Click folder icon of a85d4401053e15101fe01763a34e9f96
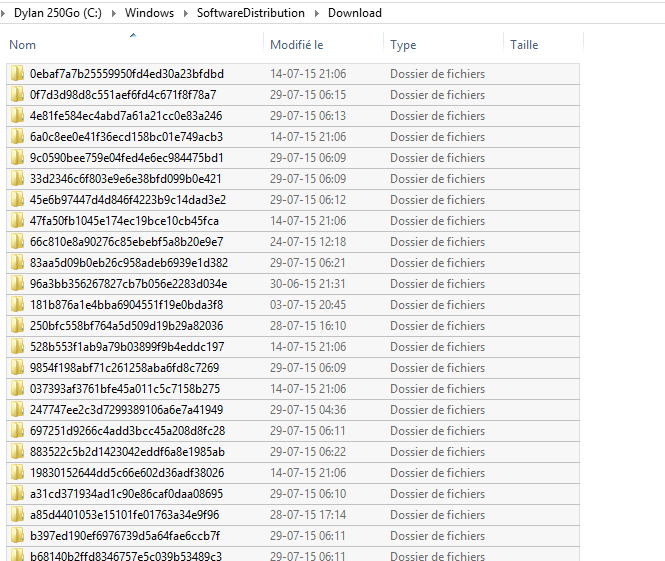The height and width of the screenshot is (561, 665). (17, 514)
